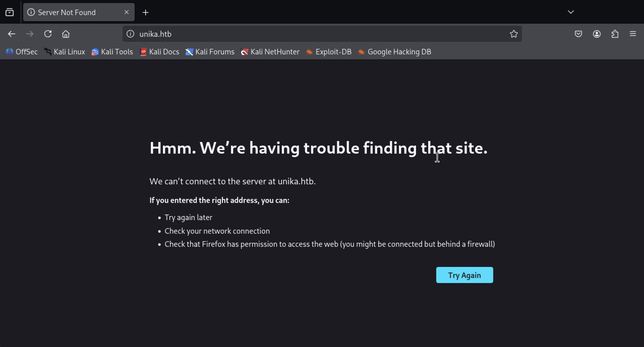The width and height of the screenshot is (644, 347).
Task: Open the Kali Tools bookmark
Action: point(112,52)
